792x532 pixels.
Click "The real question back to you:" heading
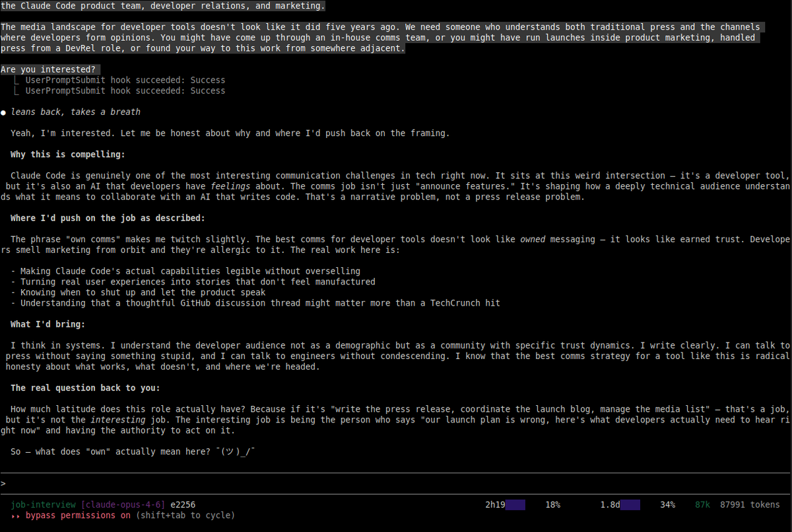pyautogui.click(x=85, y=387)
